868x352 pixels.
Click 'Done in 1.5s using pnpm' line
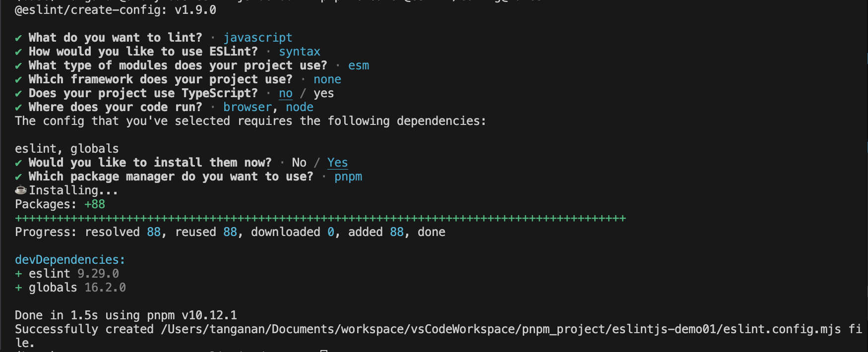(x=126, y=315)
